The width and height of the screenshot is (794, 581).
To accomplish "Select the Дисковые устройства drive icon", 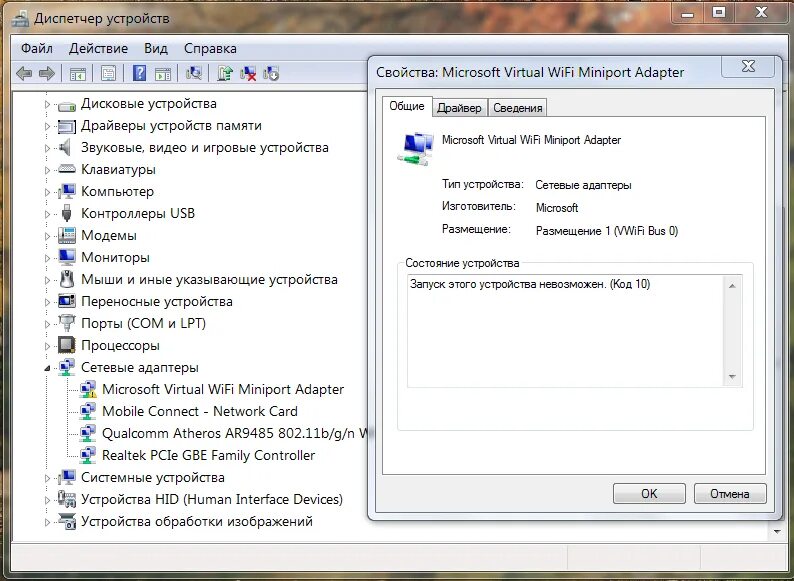I will 67,105.
